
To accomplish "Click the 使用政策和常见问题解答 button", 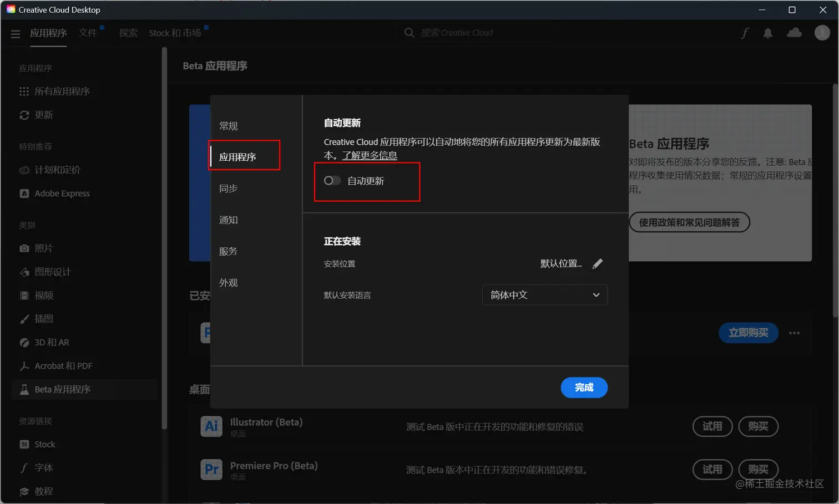I will (689, 222).
